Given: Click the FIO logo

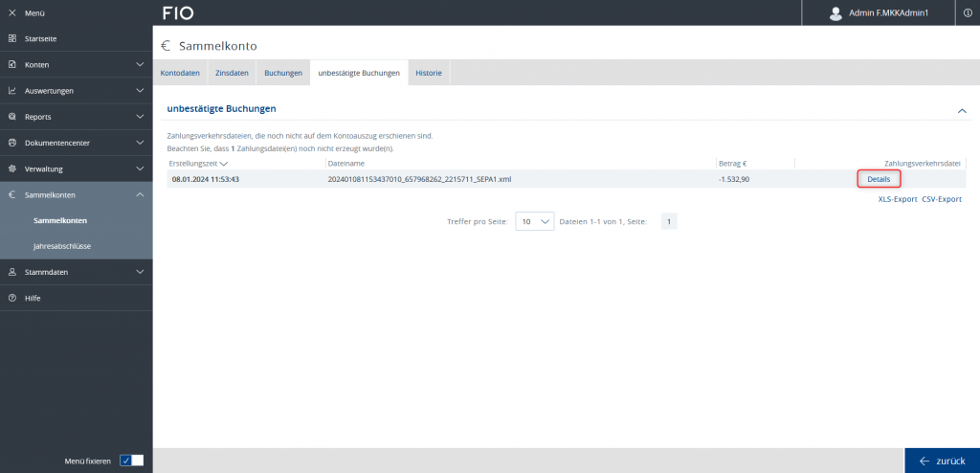Looking at the screenshot, I should tap(178, 13).
